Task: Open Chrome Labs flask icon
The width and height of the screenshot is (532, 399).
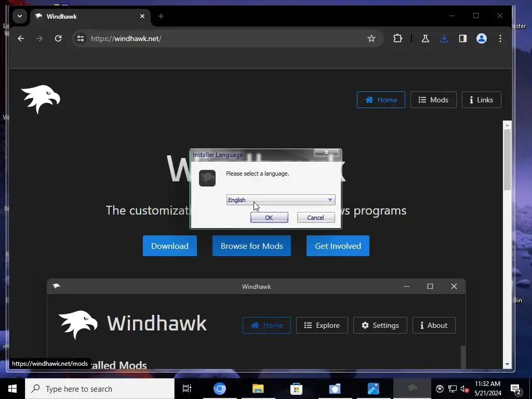Action: point(425,38)
